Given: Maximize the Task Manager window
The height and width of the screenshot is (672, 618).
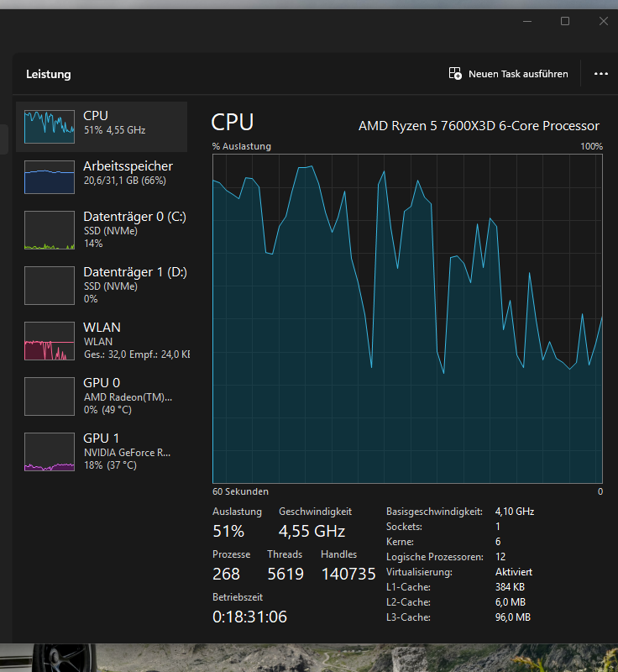Looking at the screenshot, I should [565, 21].
